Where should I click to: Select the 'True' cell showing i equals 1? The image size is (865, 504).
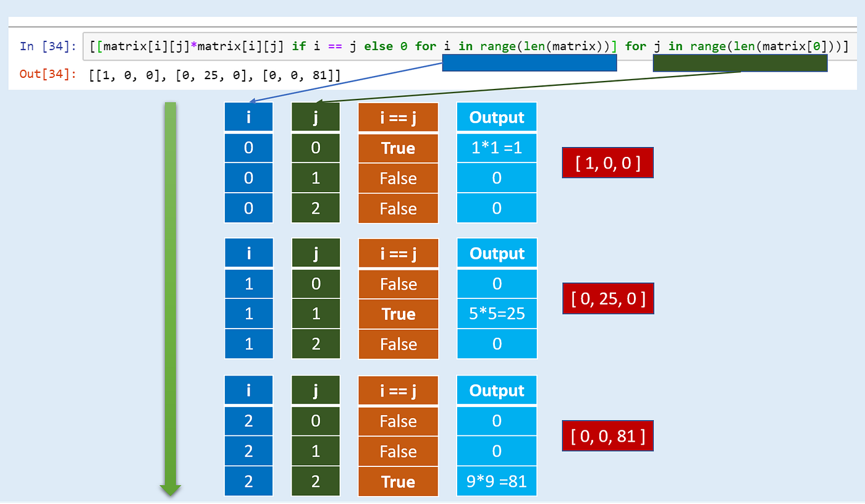point(398,314)
